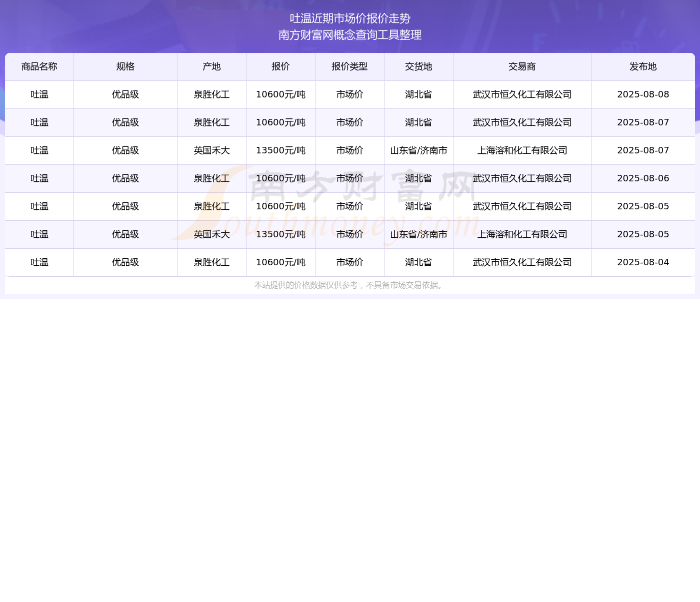Image resolution: width=700 pixels, height=602 pixels.
Task: Click 市场价 in the 2025-08-04 row
Action: click(x=349, y=262)
